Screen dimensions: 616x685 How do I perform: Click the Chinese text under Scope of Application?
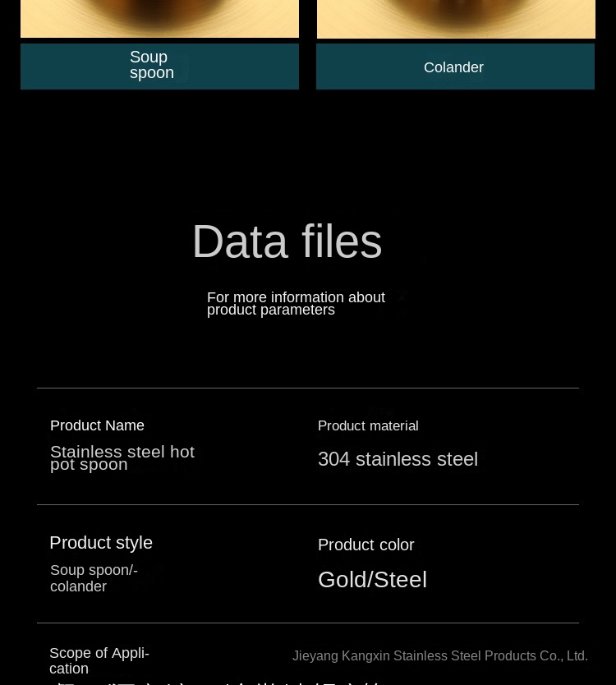214,682
